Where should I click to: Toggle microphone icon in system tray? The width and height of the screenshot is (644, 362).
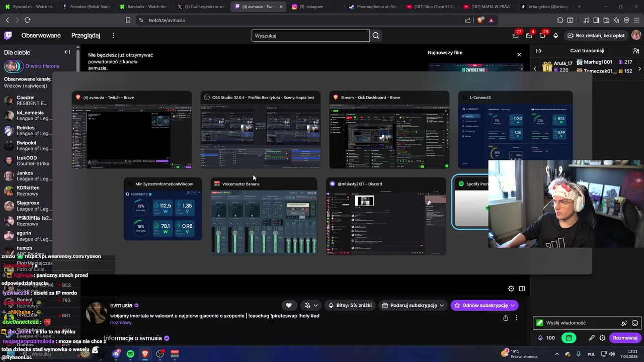coord(579,354)
